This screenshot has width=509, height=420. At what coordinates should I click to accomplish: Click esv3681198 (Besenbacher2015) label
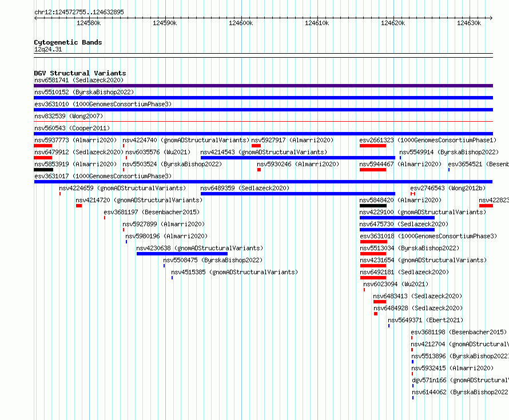coord(459,332)
